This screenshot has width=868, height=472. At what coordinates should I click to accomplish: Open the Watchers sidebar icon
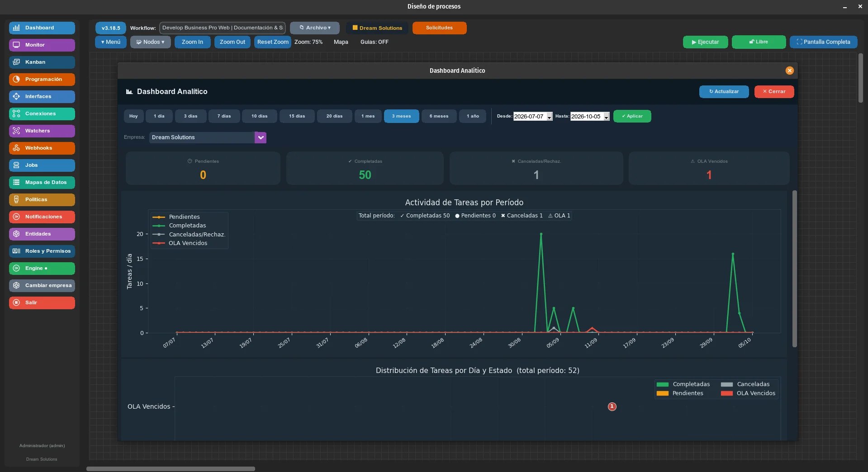tap(16, 131)
